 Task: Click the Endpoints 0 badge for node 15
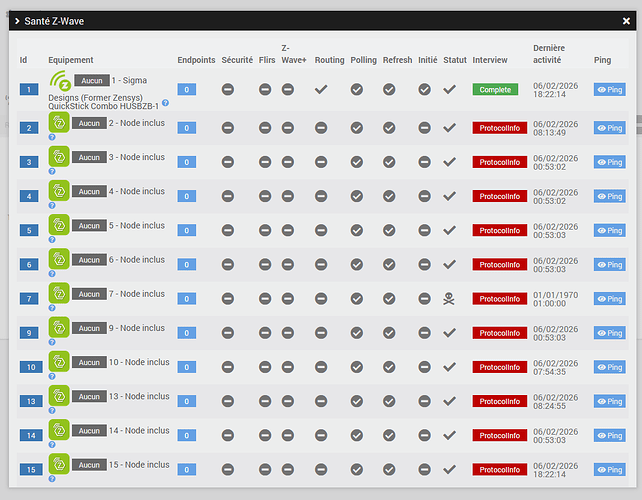[187, 470]
